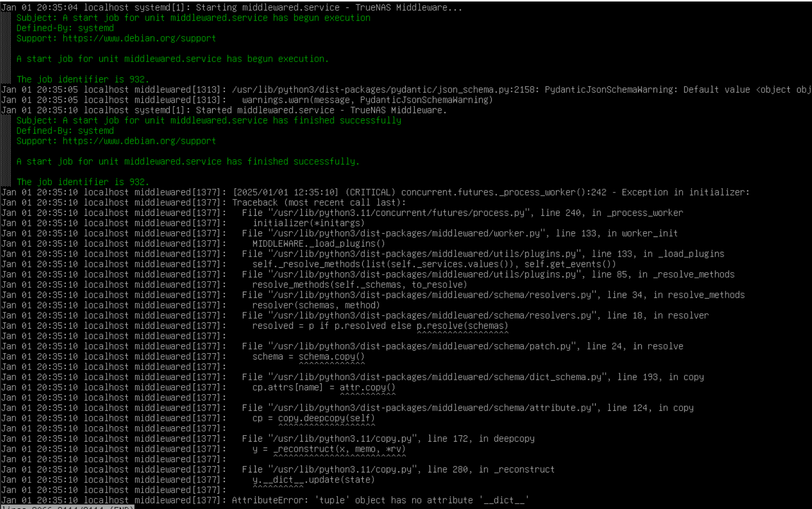Screen dimensions: 812x509
Task: Click the text 'line 240, in _process_worker'
Action: point(612,213)
